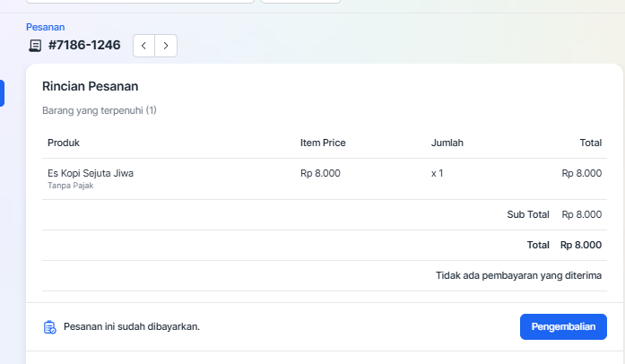Viewport: 625px width, 364px height.
Task: Click the Rincian Pesanan section title
Action: coord(90,87)
